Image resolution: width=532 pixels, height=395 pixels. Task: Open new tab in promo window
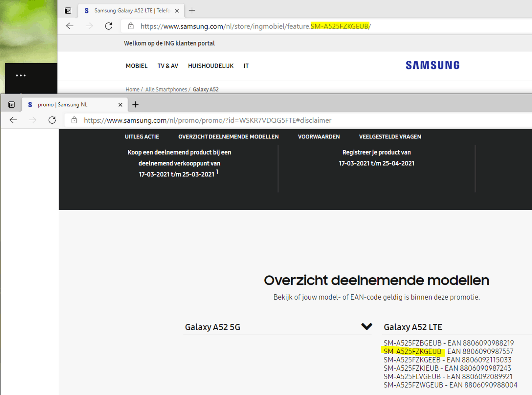coord(135,105)
